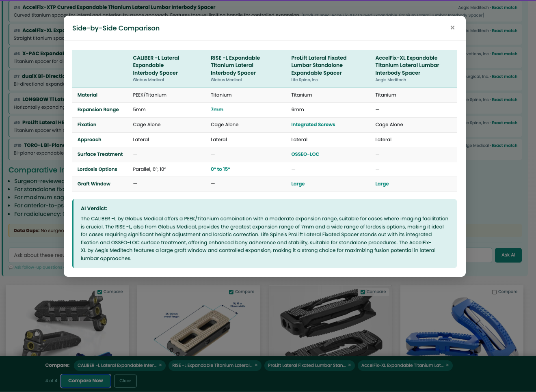Check Compare on the blue spacer card
Image resolution: width=536 pixels, height=392 pixels.
pos(494,292)
